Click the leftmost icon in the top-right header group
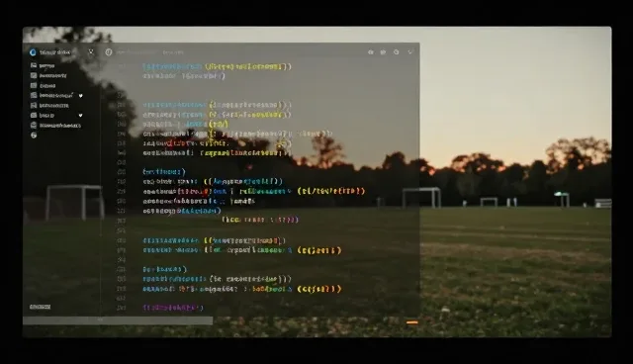633x364 pixels. click(371, 52)
